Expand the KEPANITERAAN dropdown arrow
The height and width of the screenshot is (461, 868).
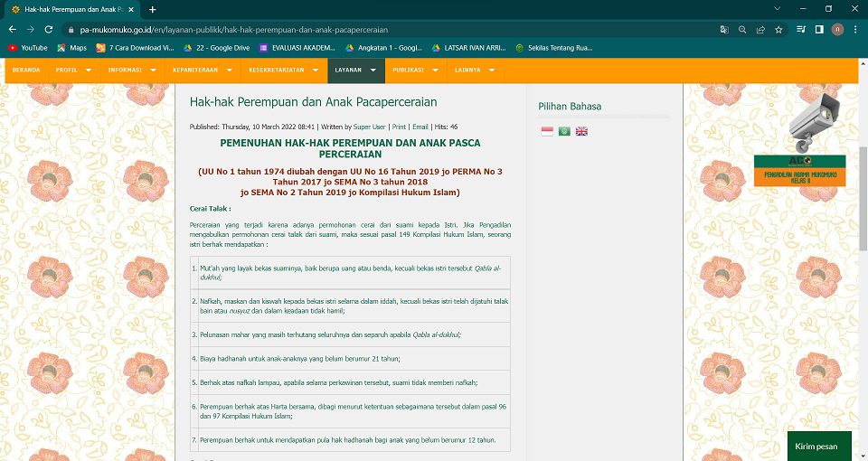(x=229, y=71)
